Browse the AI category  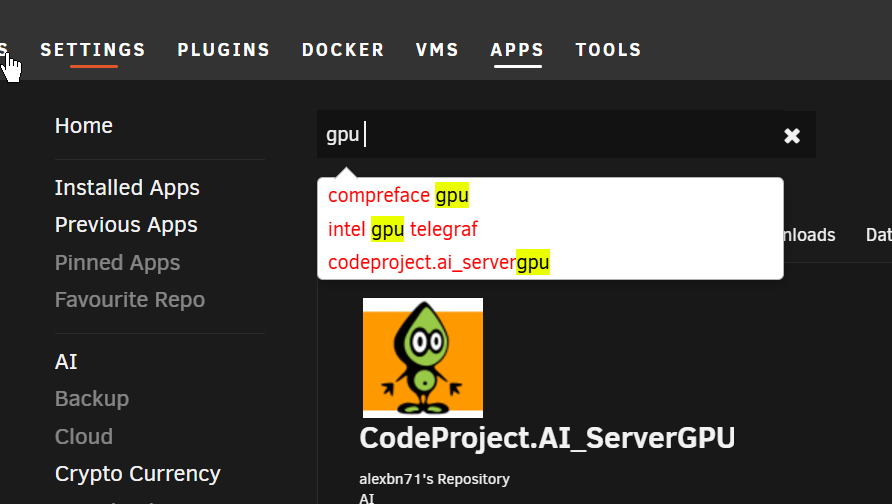click(66, 362)
